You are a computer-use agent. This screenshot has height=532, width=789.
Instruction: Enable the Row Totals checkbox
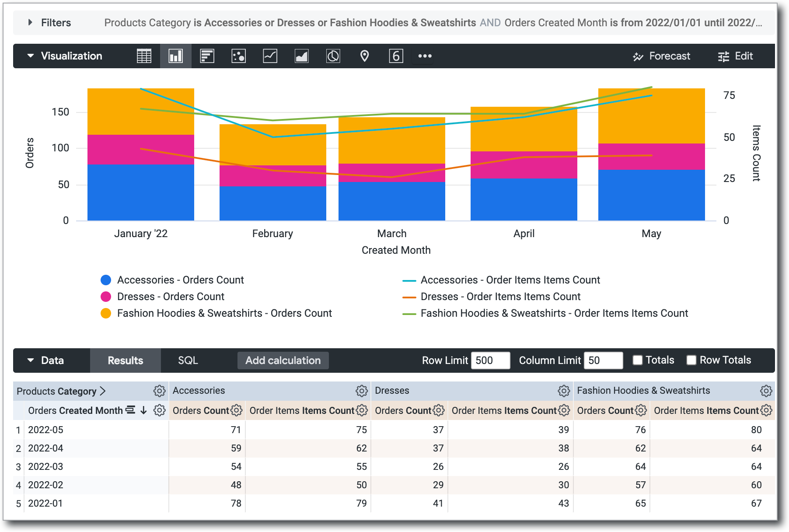691,360
